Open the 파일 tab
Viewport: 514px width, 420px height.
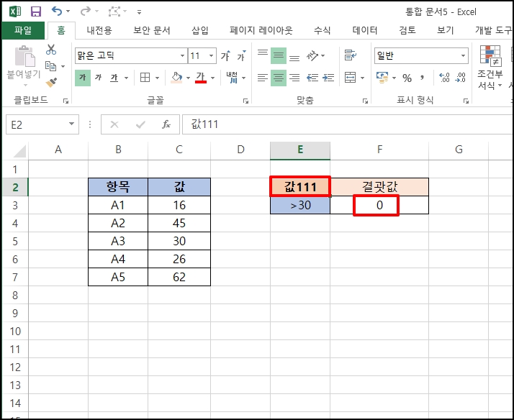23,30
